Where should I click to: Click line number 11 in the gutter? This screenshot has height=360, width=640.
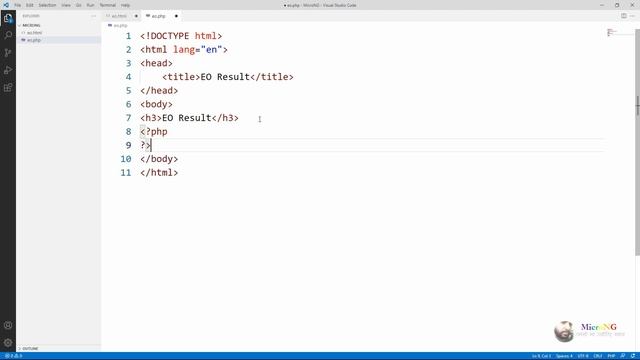coord(126,173)
